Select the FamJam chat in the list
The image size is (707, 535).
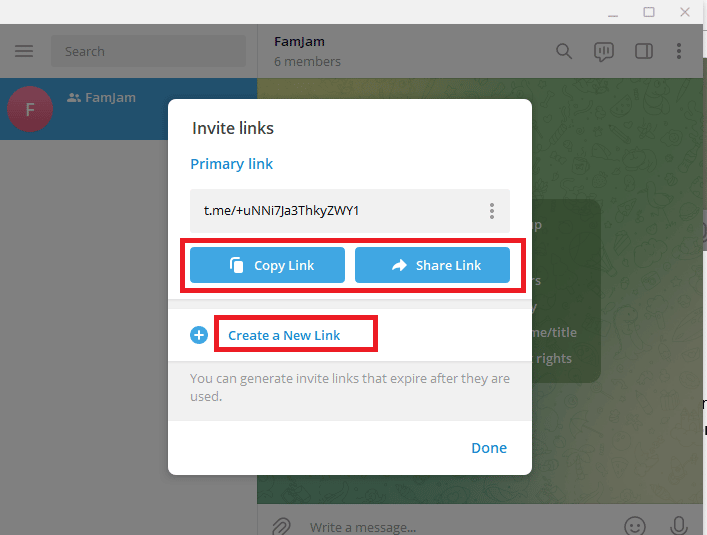(129, 109)
